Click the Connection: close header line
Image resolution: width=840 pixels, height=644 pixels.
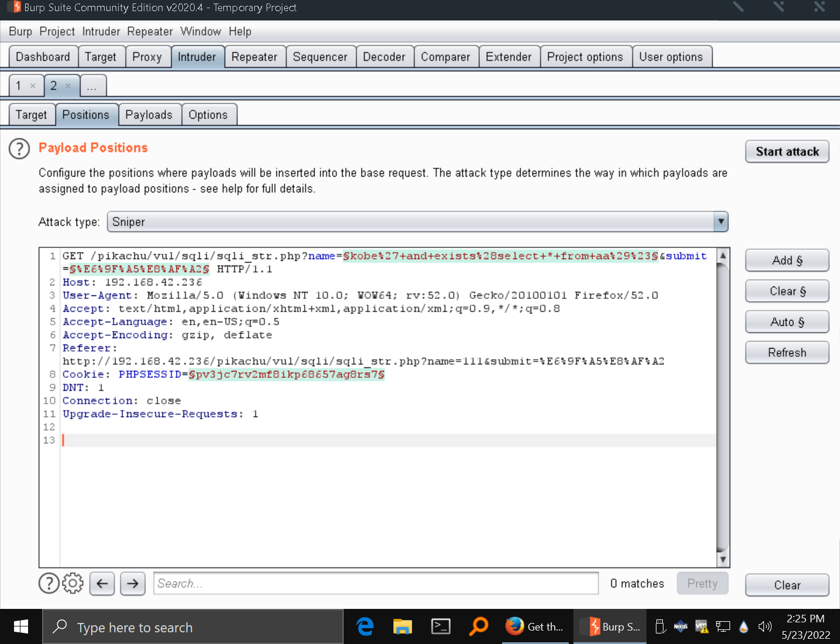pos(122,401)
